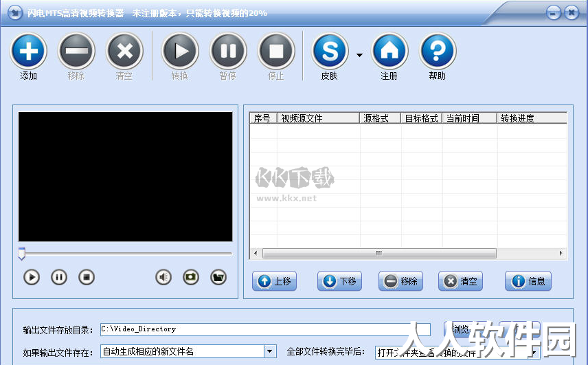Viewport: 588px width, 365px height.
Task: Click the preview seek slider handle
Action: [x=22, y=254]
